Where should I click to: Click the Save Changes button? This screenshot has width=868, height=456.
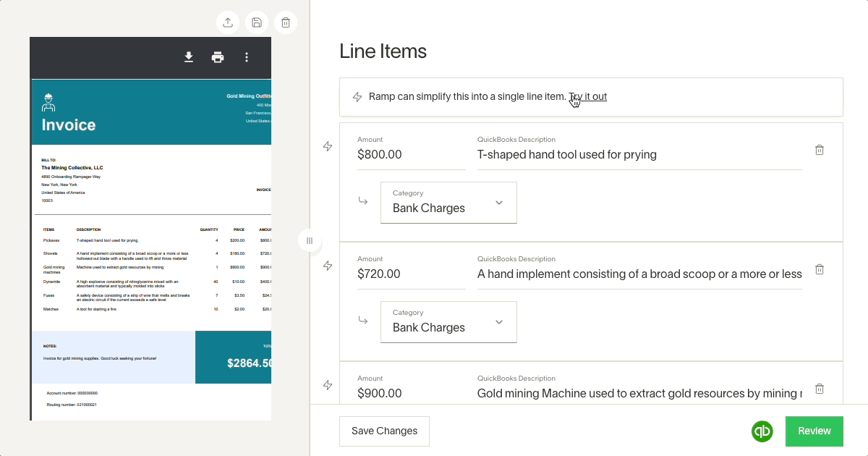384,431
